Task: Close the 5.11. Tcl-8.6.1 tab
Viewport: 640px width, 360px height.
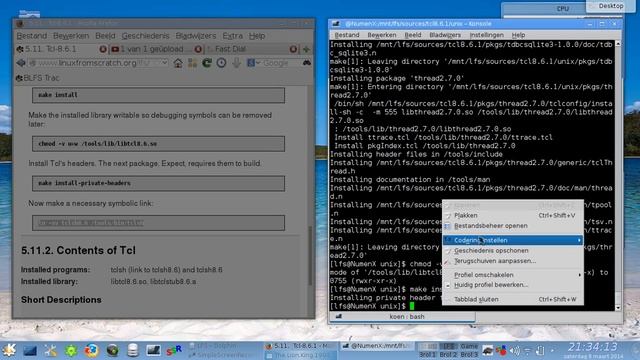Action: tap(103, 49)
